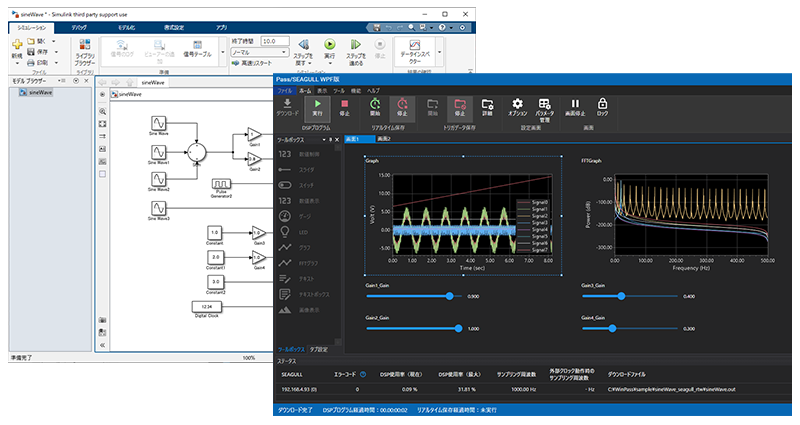
Task: Stop realtime save with red stopwatch icon
Action: click(402, 104)
